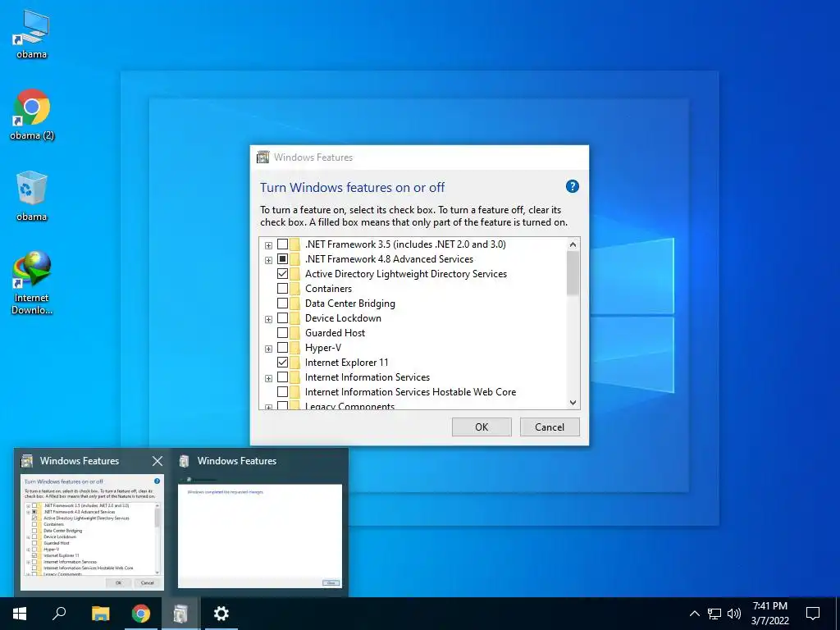Screen dimensions: 840x630
Task: Expand the Legacy Components node
Action: point(268,407)
